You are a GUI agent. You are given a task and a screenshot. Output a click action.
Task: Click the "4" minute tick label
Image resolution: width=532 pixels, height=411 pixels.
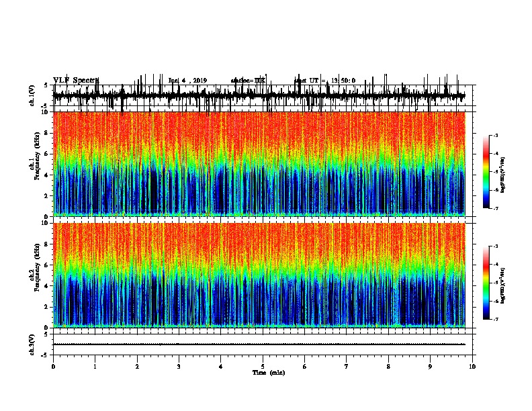(221, 367)
